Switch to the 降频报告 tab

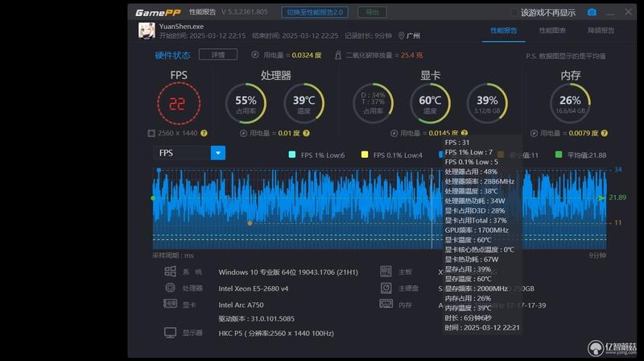(601, 31)
